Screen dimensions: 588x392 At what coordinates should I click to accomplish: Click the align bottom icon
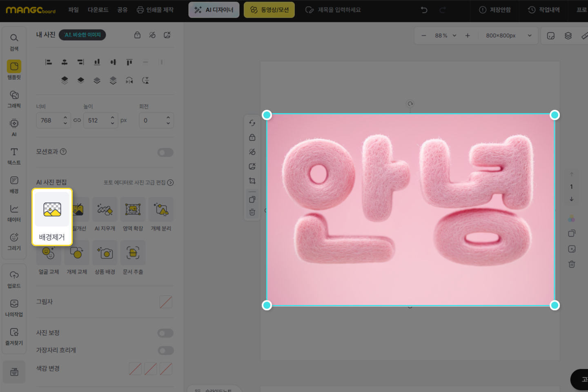(x=97, y=62)
